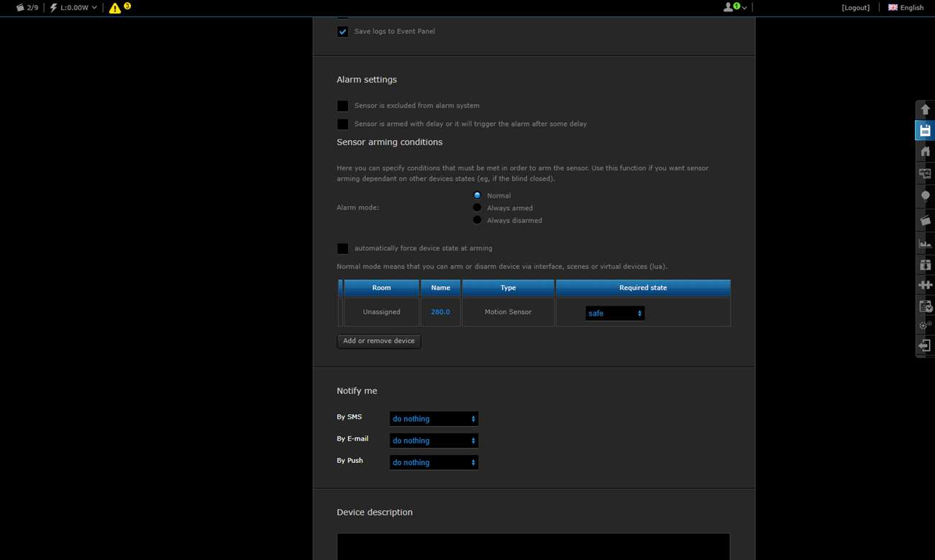Open the chart graph sidebar icon

tap(925, 243)
